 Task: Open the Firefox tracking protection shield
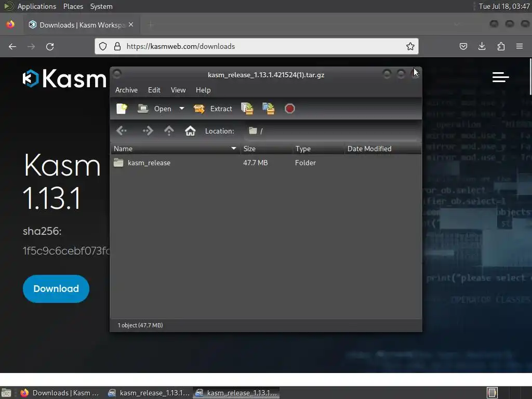[103, 46]
